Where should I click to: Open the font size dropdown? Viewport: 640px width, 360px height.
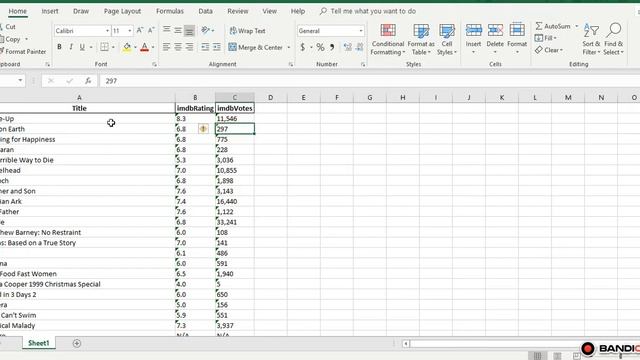130,31
